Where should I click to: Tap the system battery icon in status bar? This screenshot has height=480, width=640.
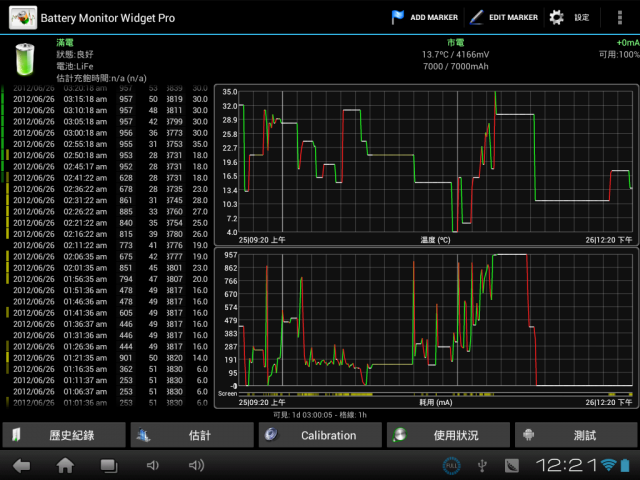tap(625, 465)
